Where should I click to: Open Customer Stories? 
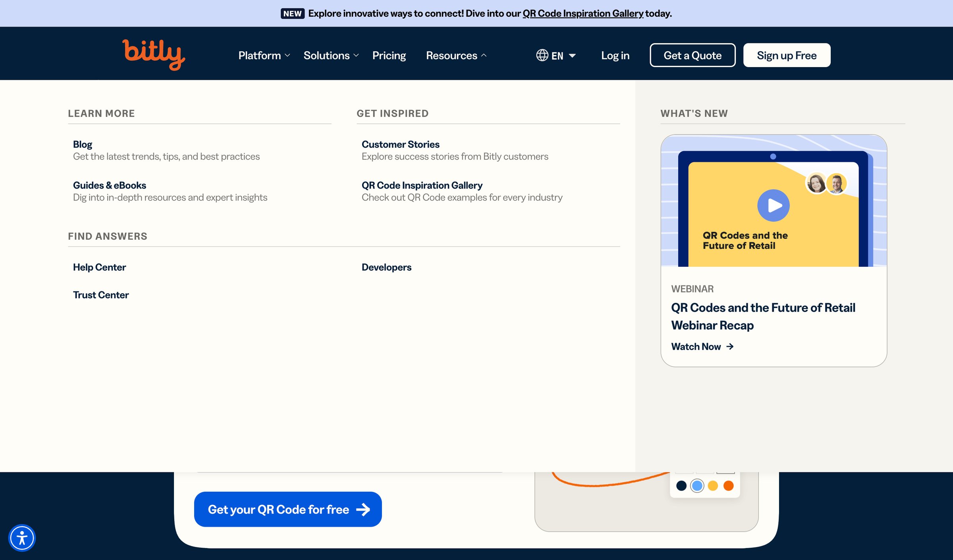point(400,144)
